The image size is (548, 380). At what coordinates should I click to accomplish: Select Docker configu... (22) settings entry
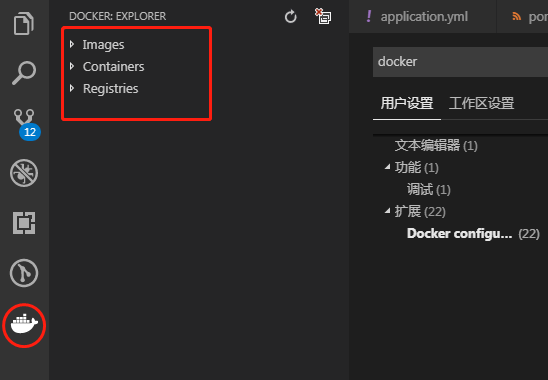click(x=473, y=234)
